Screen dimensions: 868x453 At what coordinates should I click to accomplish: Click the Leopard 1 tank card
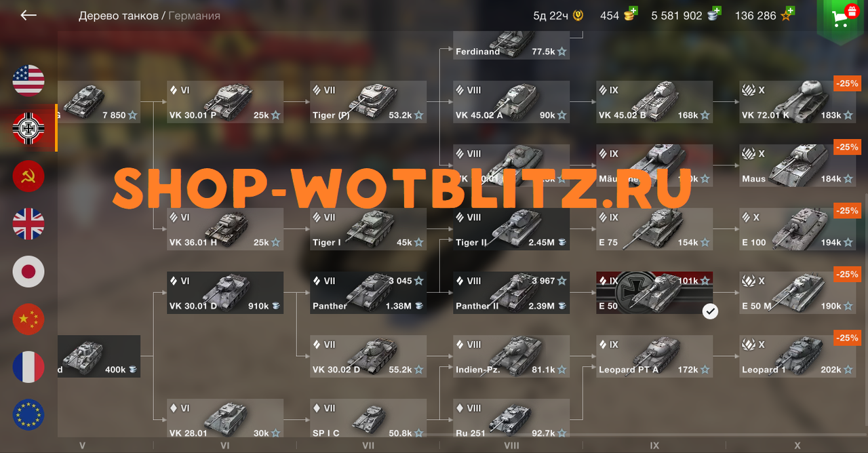(797, 357)
